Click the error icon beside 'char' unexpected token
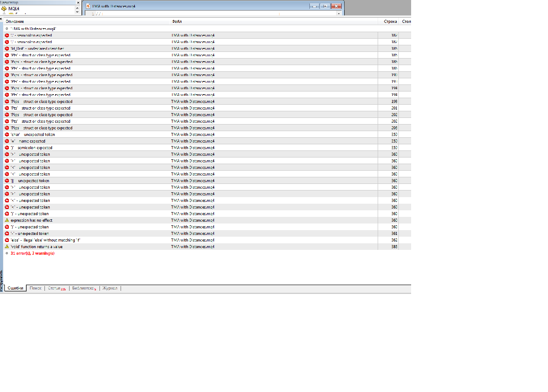The height and width of the screenshot is (392, 548). pyautogui.click(x=7, y=134)
